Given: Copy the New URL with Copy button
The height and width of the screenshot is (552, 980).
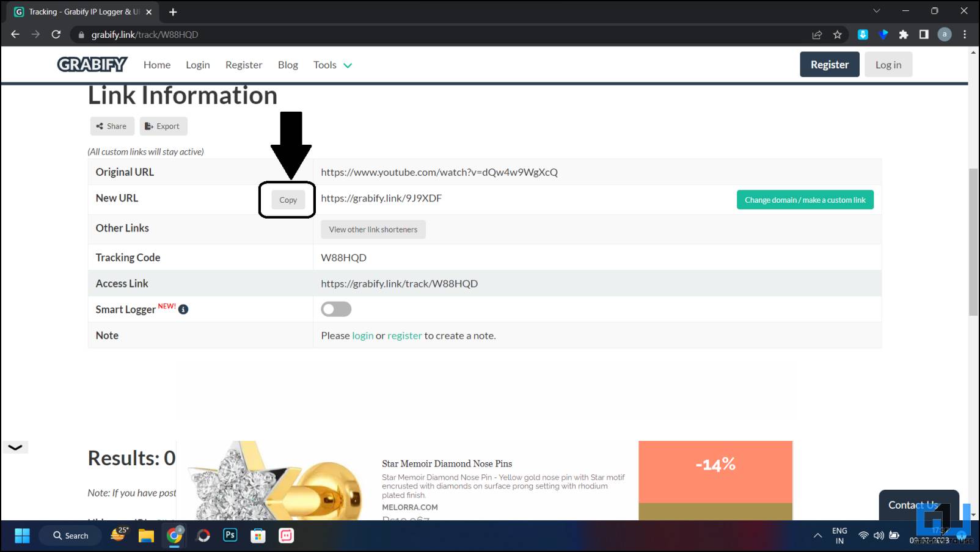Looking at the screenshot, I should 288,200.
